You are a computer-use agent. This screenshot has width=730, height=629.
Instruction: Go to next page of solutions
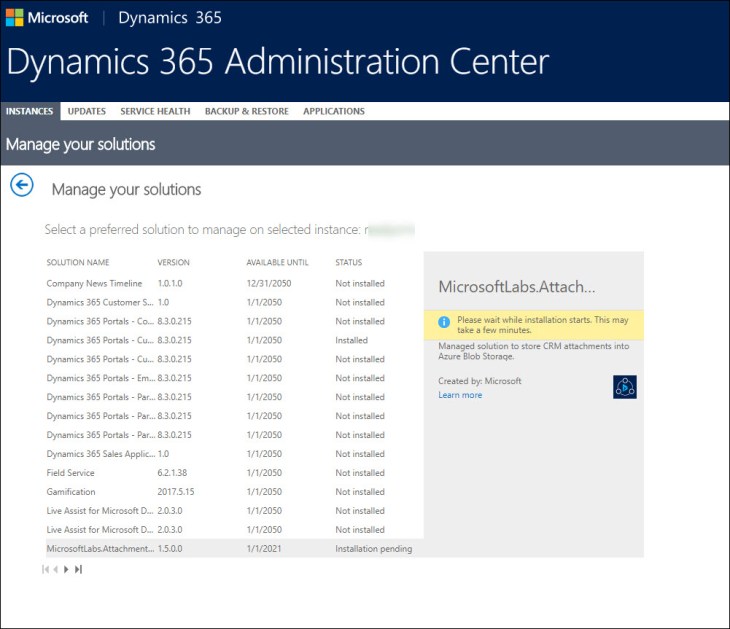tap(67, 569)
